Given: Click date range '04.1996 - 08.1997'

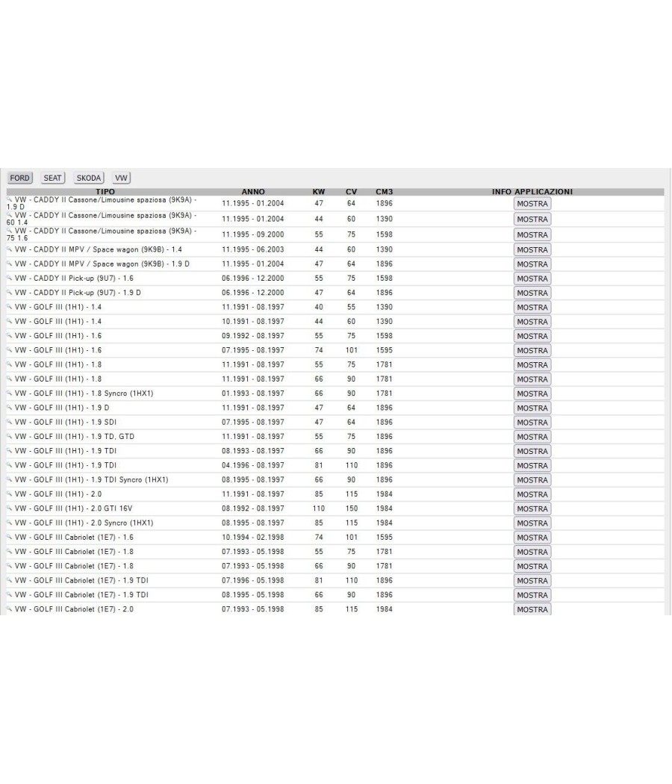Looking at the screenshot, I should (x=253, y=465).
